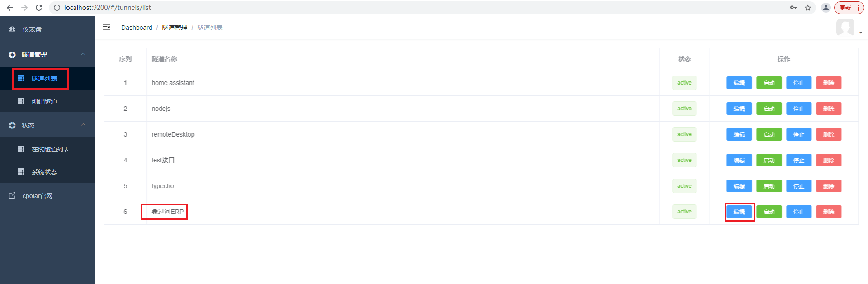
Task: Click the Dashboard breadcrumb link
Action: (x=137, y=28)
